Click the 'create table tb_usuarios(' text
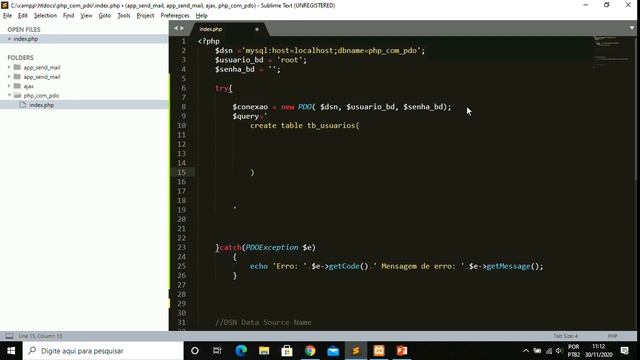640x360 pixels. [x=305, y=125]
